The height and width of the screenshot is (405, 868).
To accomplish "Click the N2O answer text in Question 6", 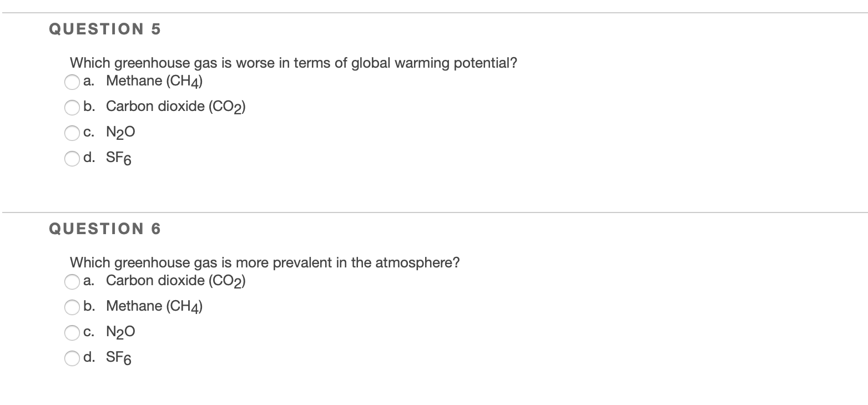I will click(x=120, y=331).
